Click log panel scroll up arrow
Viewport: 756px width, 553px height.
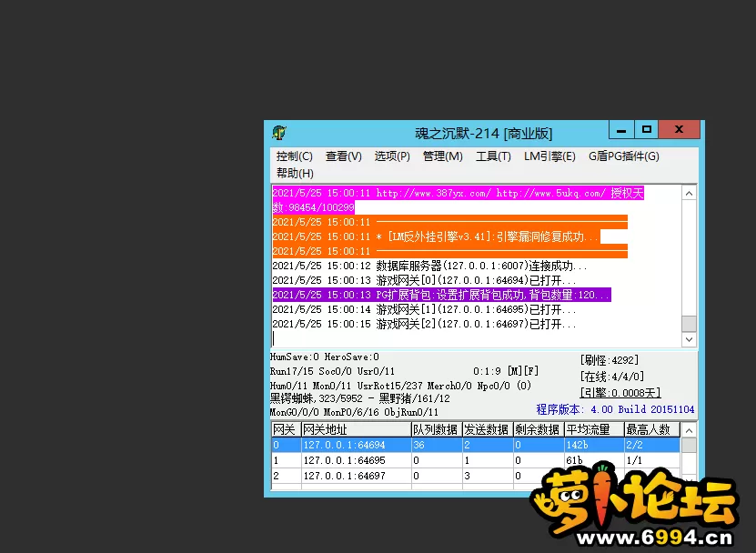[689, 194]
